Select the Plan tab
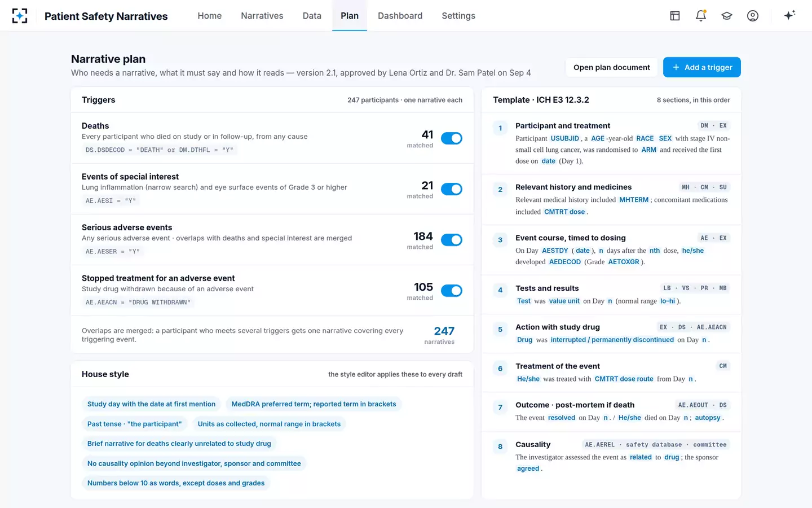Image resolution: width=812 pixels, height=508 pixels. point(350,16)
